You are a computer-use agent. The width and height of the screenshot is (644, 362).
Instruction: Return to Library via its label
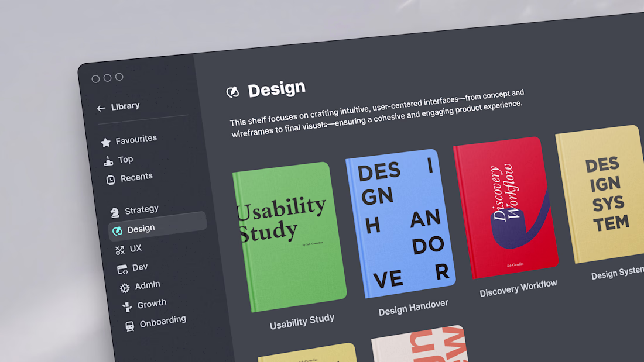tap(125, 106)
